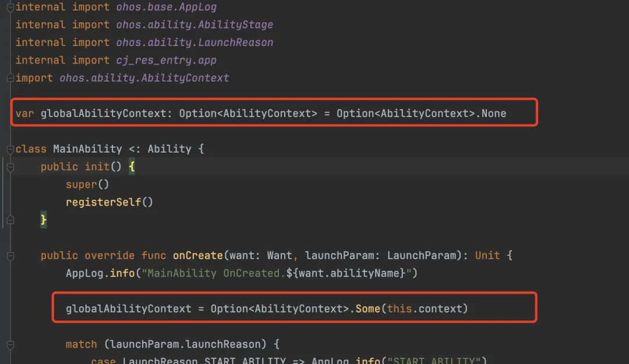The height and width of the screenshot is (364, 629).
Task: Collapse the onCreate function fold marker
Action: (x=10, y=256)
